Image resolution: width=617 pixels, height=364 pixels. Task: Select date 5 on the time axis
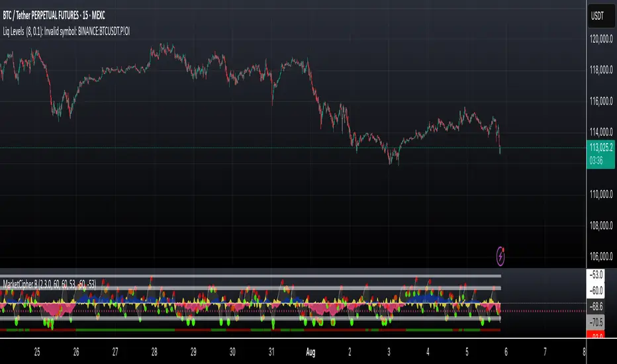[467, 351]
